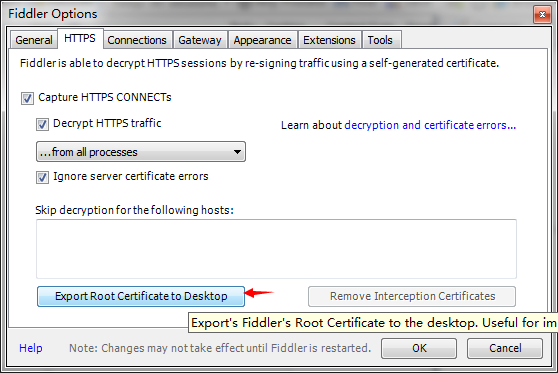Toggle Capture HTTPS CONNECTs checkbox
The image size is (558, 373).
point(27,98)
